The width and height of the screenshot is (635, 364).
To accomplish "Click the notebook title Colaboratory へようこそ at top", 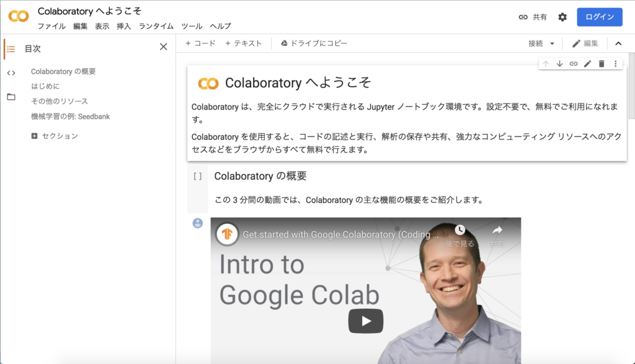I will [89, 11].
